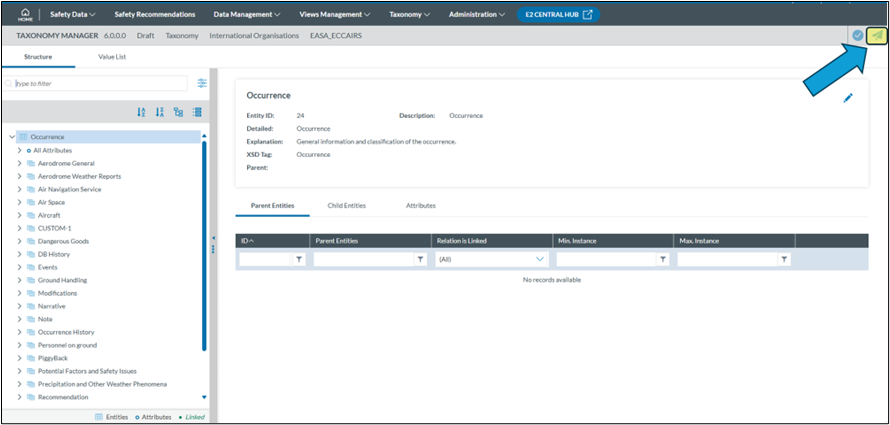Select the Narrative entity in tree
The image size is (890, 425).
tap(52, 306)
